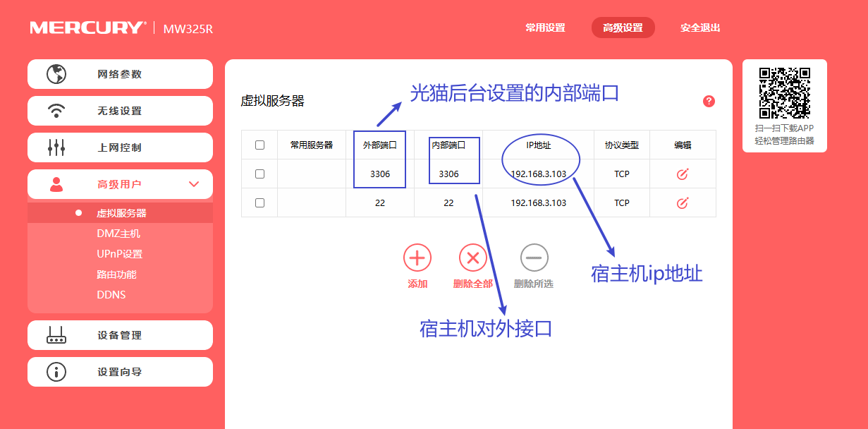Click the plus icon to add a rule
This screenshot has width=868, height=429.
click(417, 258)
